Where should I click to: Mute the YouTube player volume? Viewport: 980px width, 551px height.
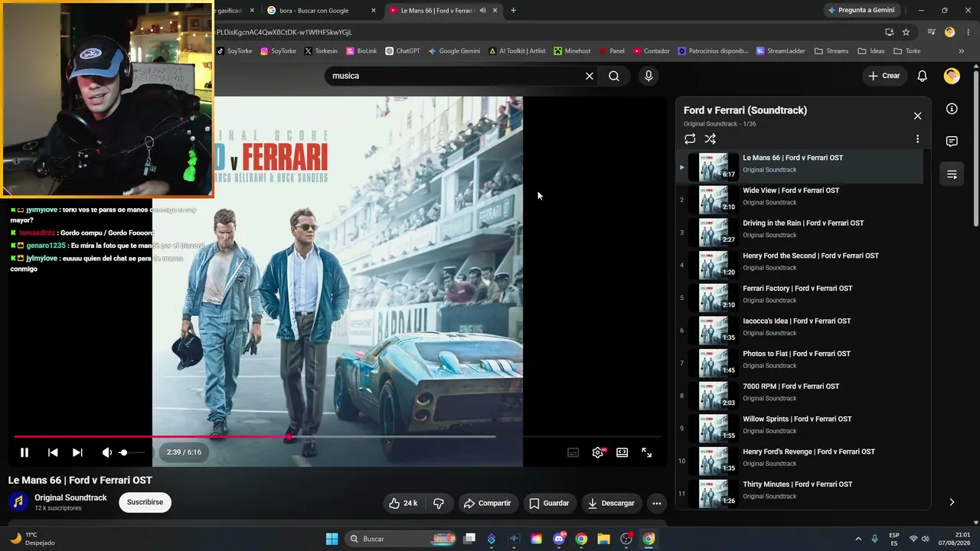(x=106, y=452)
